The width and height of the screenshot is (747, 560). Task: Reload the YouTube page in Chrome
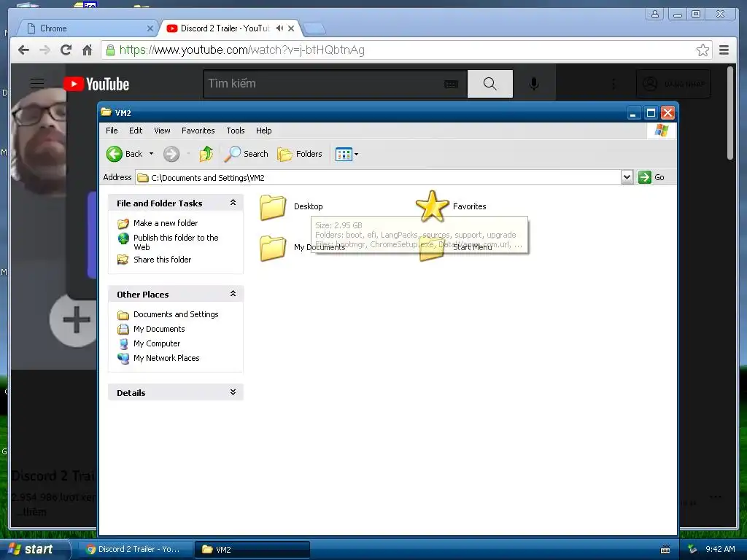66,50
